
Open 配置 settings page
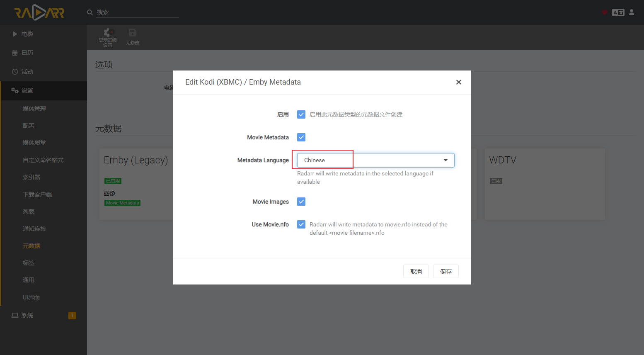[x=29, y=126]
